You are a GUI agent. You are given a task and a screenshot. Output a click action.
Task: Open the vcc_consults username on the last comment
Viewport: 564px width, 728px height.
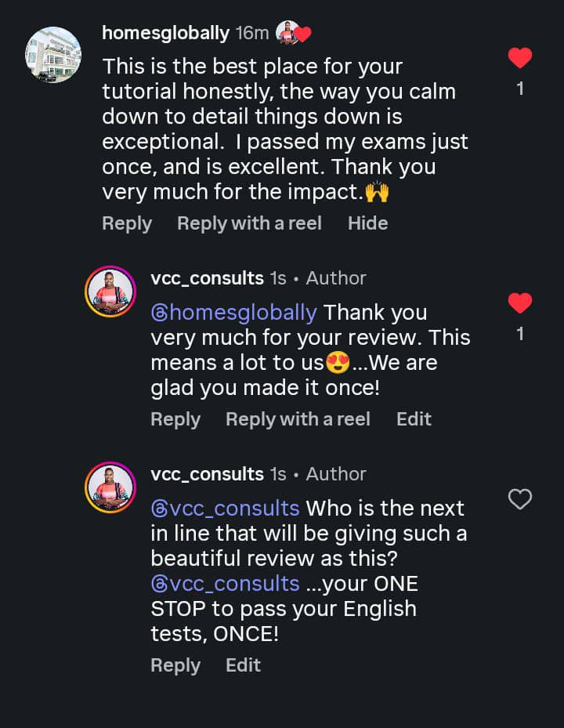pyautogui.click(x=207, y=475)
